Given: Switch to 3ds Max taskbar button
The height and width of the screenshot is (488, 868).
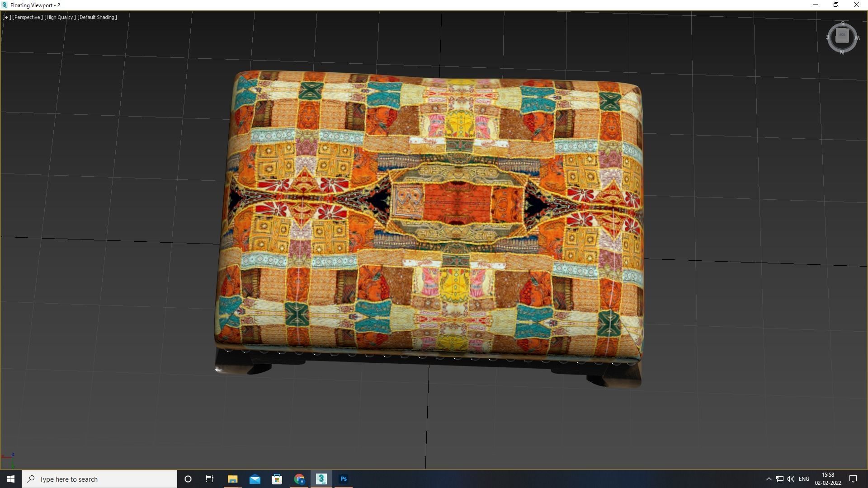Looking at the screenshot, I should pyautogui.click(x=321, y=479).
